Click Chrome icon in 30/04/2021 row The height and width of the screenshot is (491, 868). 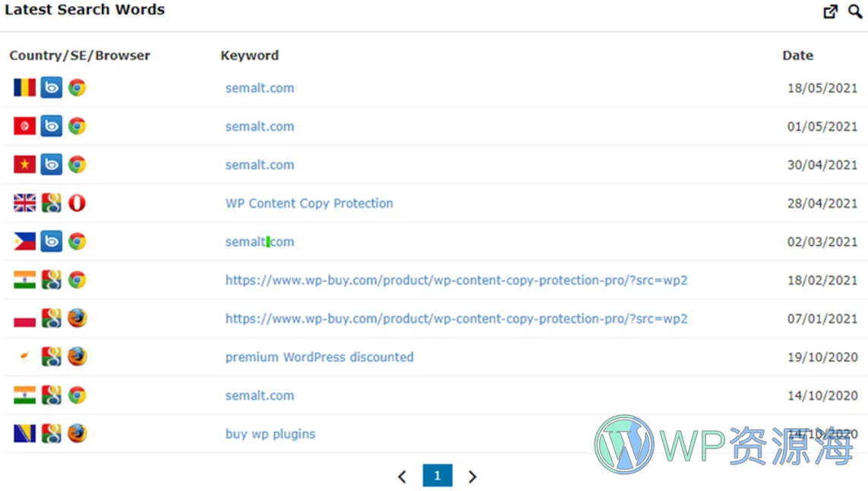point(77,164)
